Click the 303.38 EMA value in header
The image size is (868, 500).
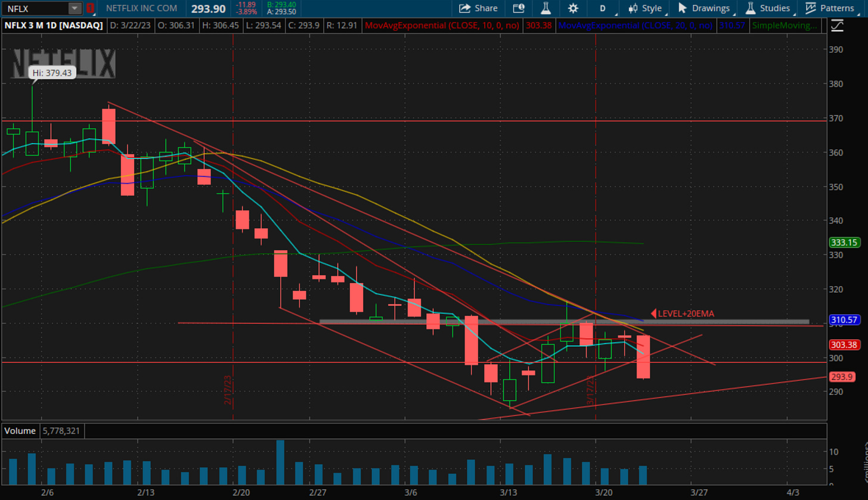pos(539,26)
